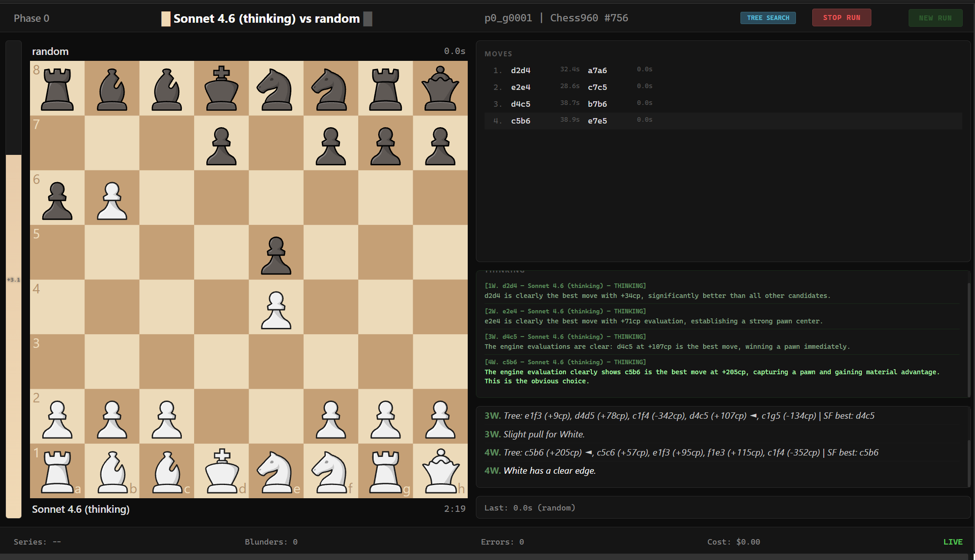Screen dimensions: 975x560
Task: Click the black king on d8
Action: tap(221, 89)
